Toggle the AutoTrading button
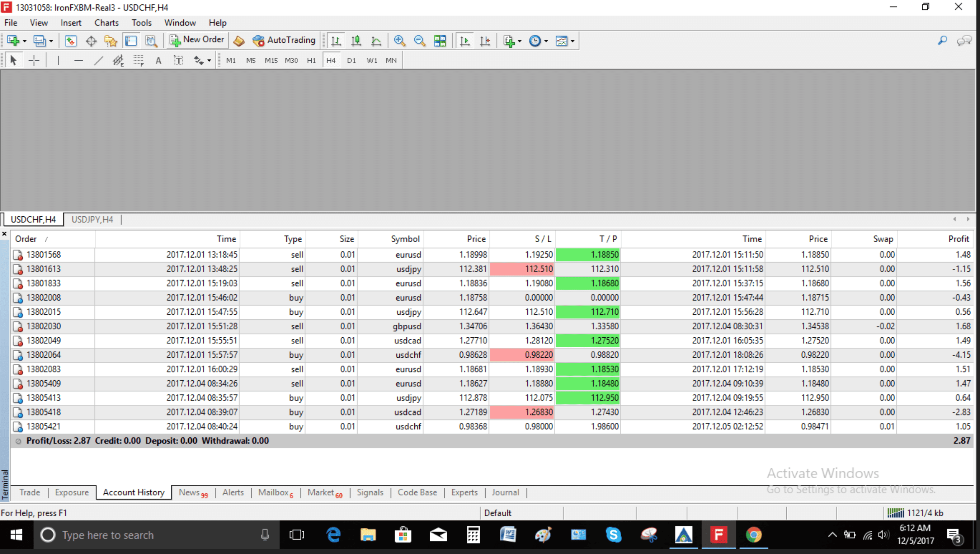980x554 pixels. coord(284,40)
